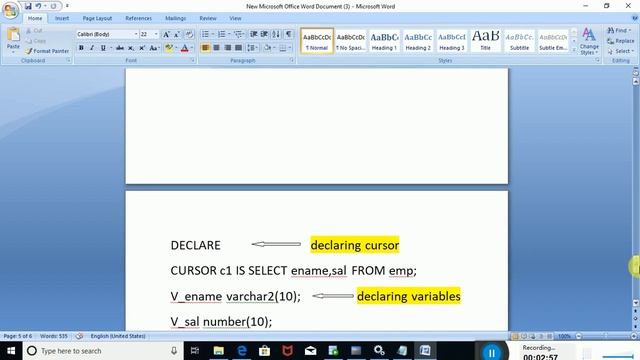Screen dimensions: 640x360
Task: Toggle bold formatting
Action: pos(81,48)
